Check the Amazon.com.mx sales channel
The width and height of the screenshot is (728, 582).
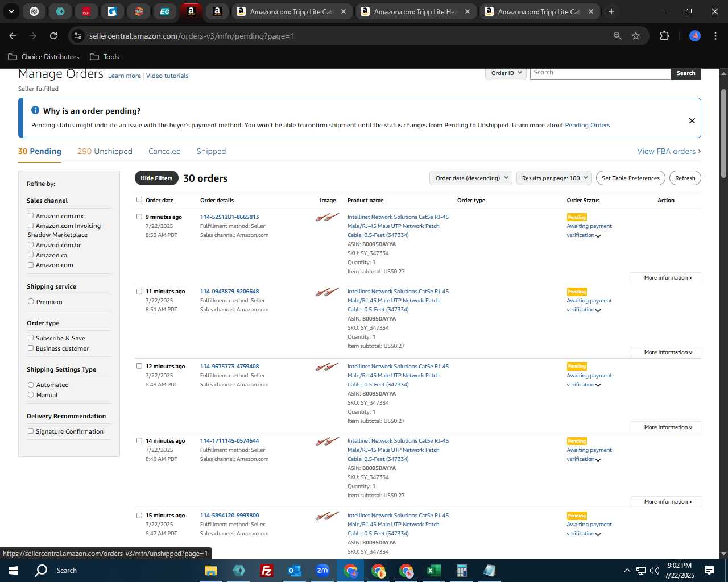click(x=31, y=215)
